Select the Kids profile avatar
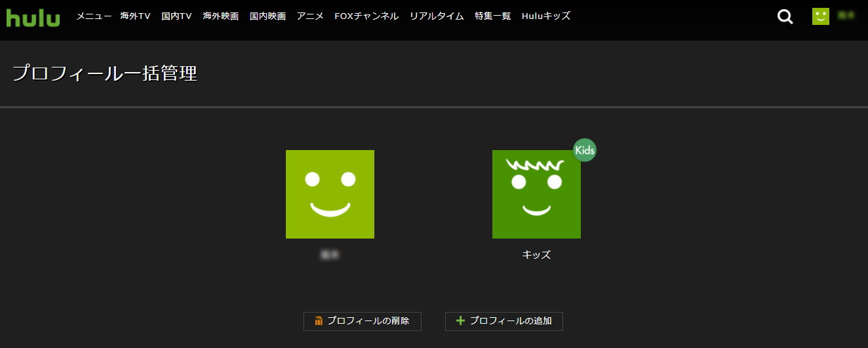 point(536,194)
